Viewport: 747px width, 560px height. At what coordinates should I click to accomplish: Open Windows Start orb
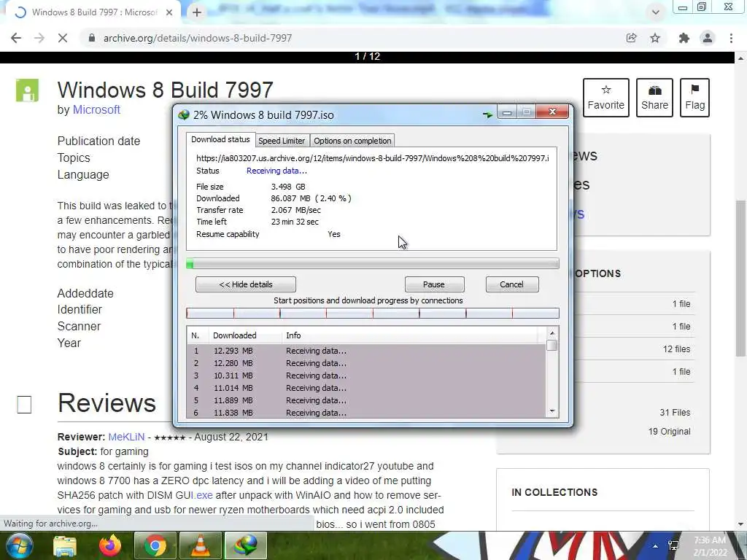(19, 545)
